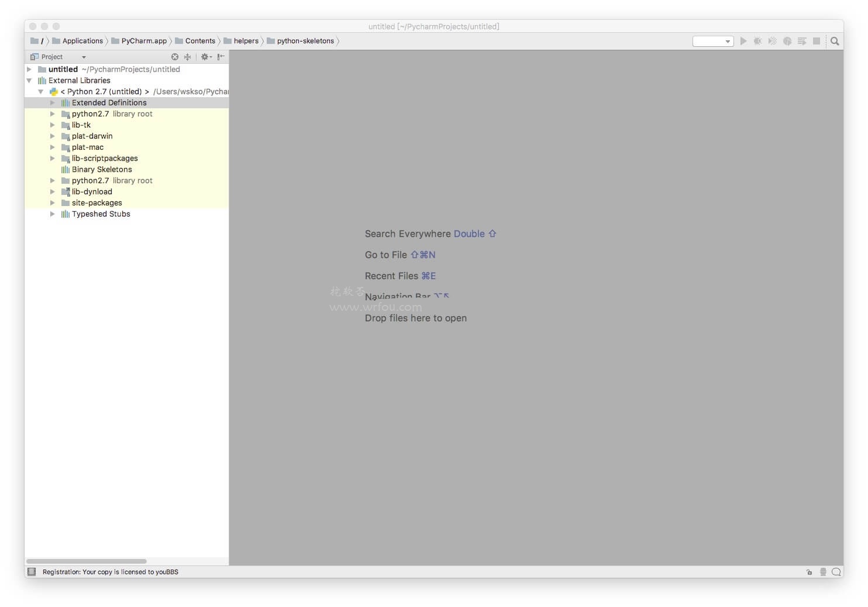Image resolution: width=868 pixels, height=607 pixels.
Task: Toggle the tool window buttons icon in the status bar
Action: tap(32, 572)
